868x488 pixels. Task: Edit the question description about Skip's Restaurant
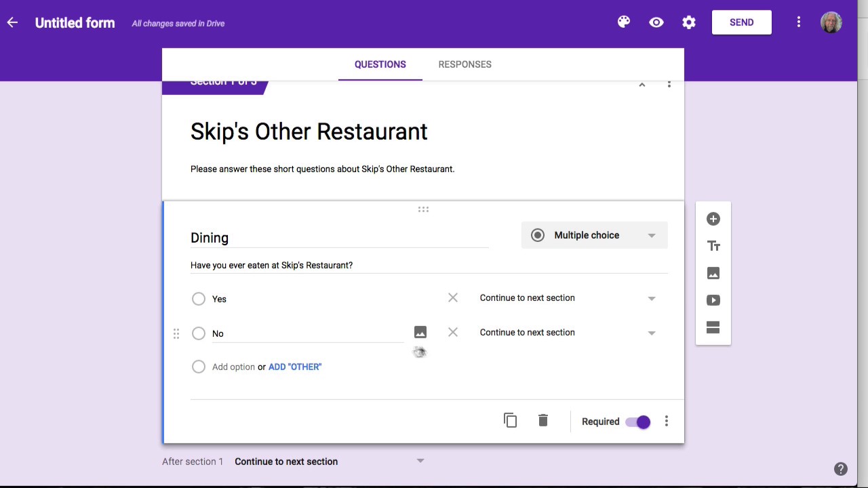pos(429,265)
